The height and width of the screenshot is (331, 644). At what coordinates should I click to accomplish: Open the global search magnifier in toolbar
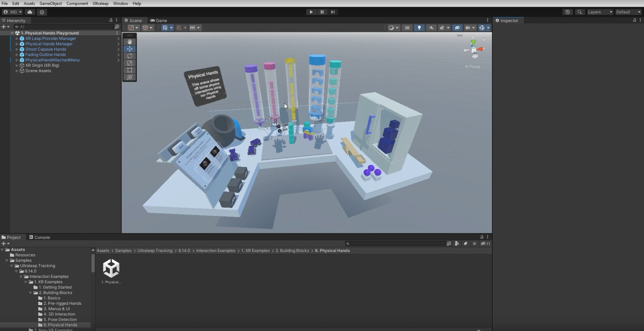[580, 12]
